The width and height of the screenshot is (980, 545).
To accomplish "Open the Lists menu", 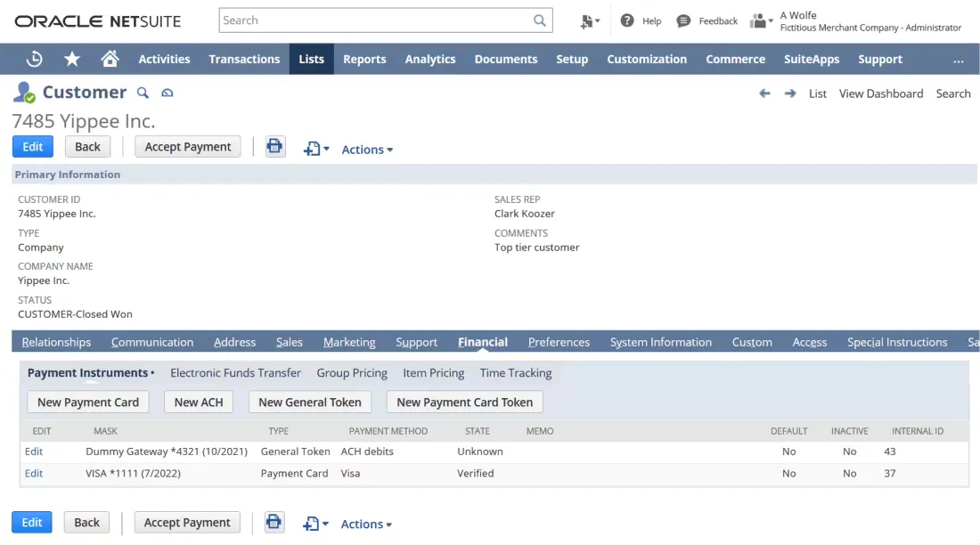I will click(x=311, y=60).
